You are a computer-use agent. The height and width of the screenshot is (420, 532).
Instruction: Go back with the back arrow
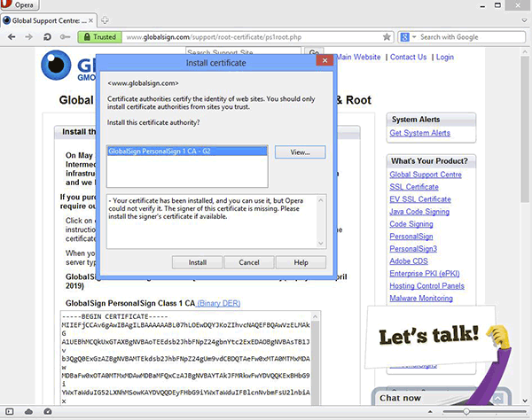tap(12, 37)
